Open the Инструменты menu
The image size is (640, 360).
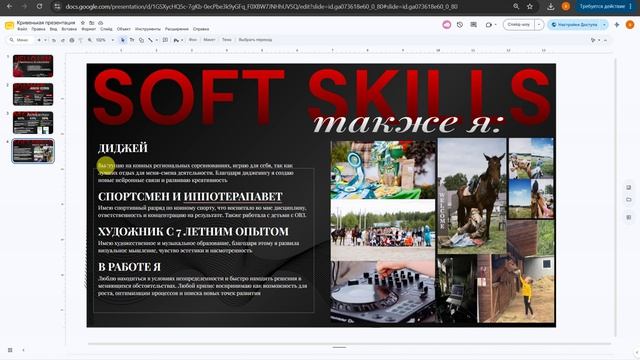tap(148, 29)
